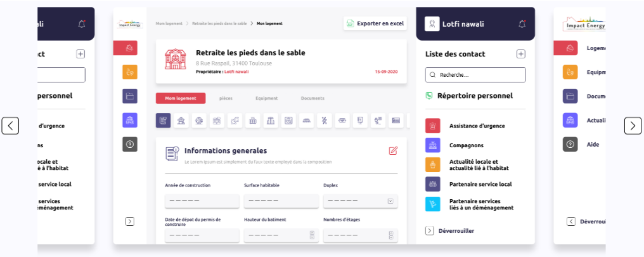Expand the left sidebar with the arrow
The width and height of the screenshot is (644, 257).
pos(130,221)
